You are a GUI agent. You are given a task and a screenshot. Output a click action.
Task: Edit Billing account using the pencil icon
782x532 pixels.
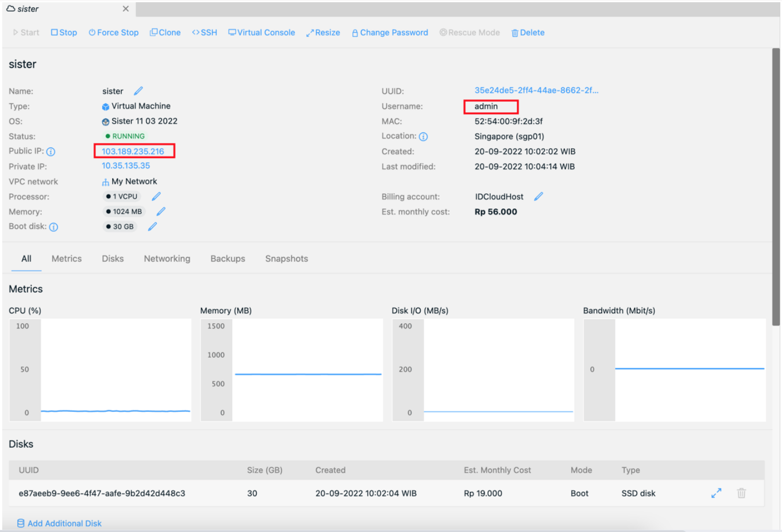[539, 196]
